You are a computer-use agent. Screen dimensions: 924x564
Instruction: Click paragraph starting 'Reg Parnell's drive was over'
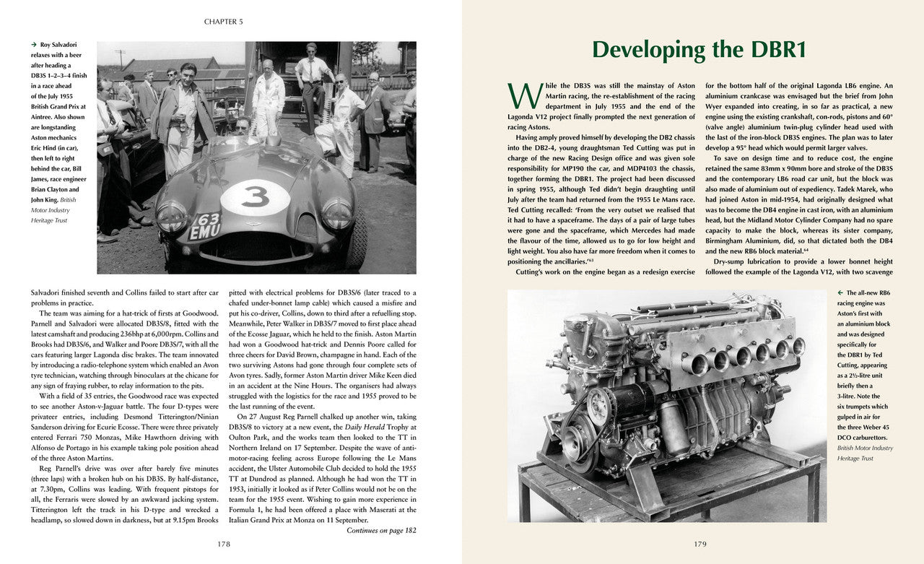click(126, 493)
